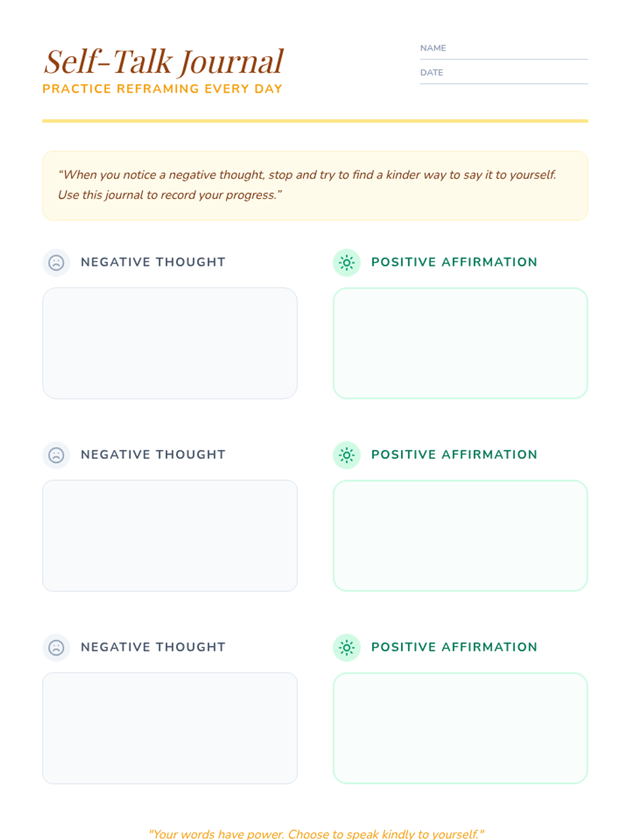630x840 pixels.
Task: Click the second sun icon
Action: coord(346,455)
